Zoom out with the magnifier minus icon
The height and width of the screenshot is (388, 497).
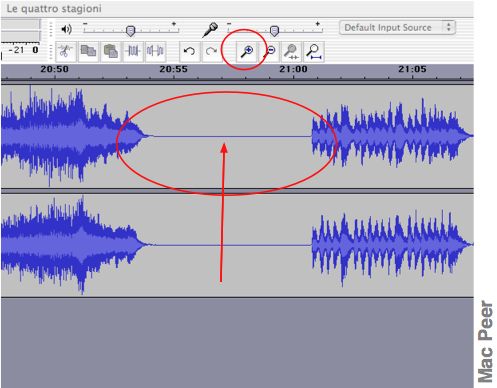tap(270, 51)
